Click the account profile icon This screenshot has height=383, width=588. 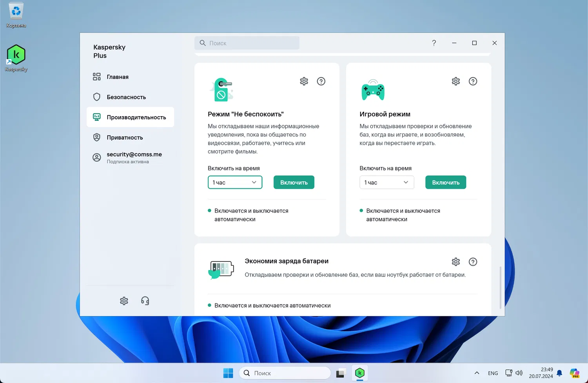point(97,157)
